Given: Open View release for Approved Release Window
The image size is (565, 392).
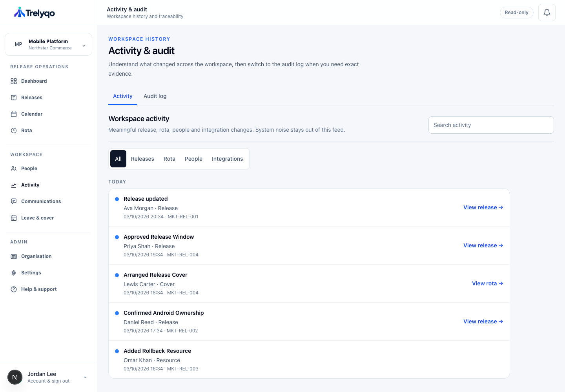Looking at the screenshot, I should pyautogui.click(x=483, y=245).
